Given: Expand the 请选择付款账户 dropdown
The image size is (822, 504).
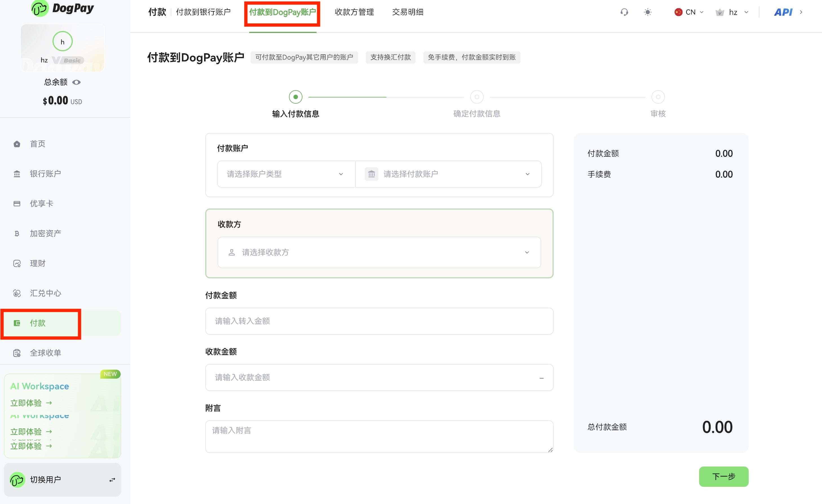Looking at the screenshot, I should click(x=448, y=174).
